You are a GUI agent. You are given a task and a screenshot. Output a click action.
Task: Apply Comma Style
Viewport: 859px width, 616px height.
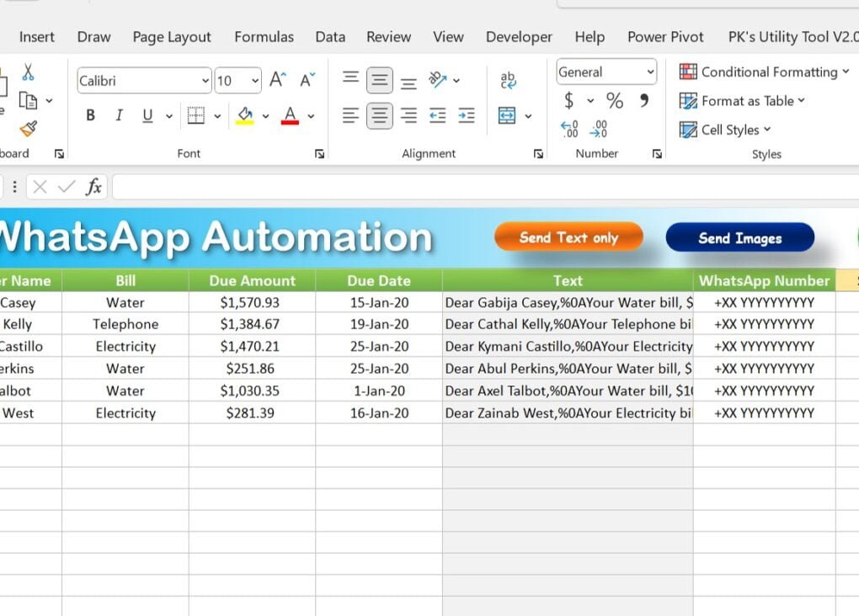pos(643,101)
